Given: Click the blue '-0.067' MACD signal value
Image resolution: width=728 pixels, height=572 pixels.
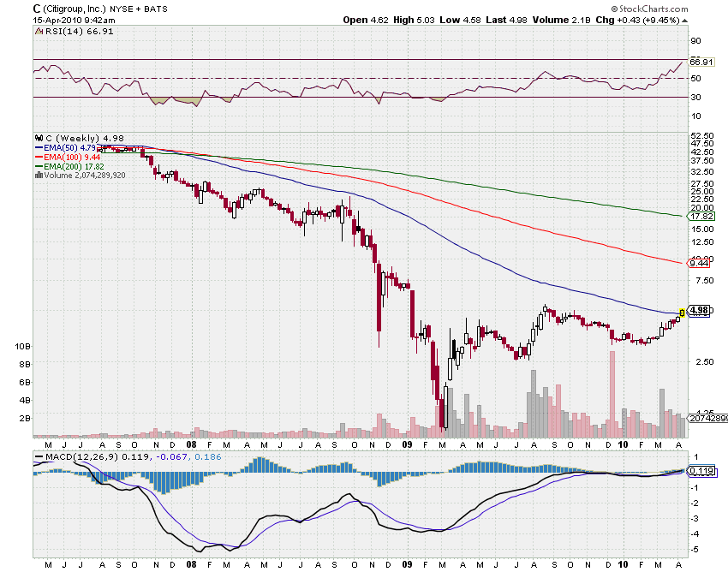Looking at the screenshot, I should click(170, 457).
